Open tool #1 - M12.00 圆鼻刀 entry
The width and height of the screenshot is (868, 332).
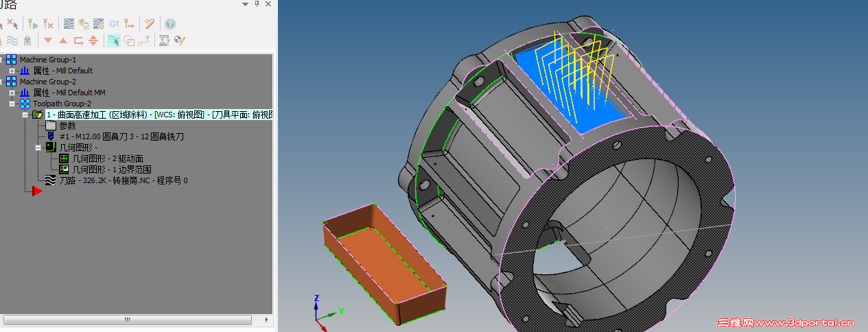point(121,137)
